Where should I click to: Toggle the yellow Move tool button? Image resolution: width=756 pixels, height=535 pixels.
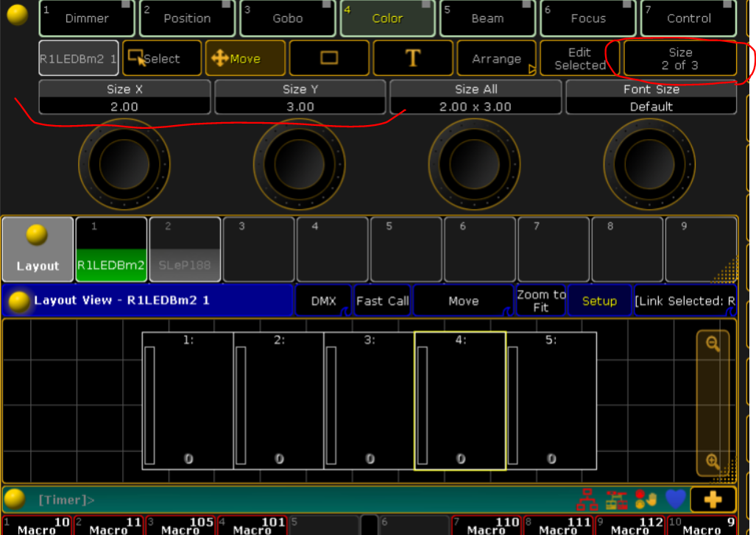point(245,58)
